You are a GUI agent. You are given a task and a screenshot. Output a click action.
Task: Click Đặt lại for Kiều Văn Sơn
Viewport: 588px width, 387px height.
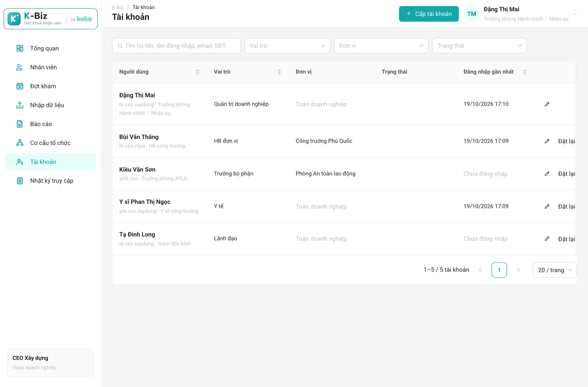point(566,174)
